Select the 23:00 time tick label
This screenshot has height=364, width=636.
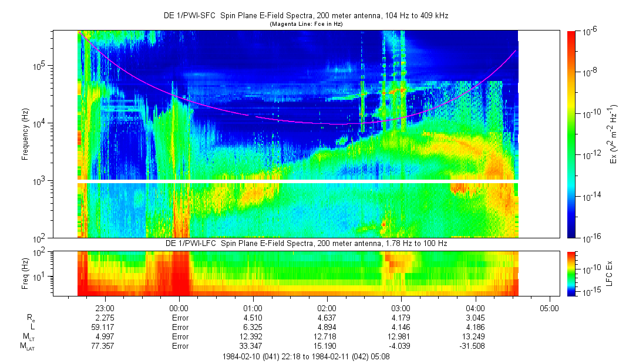(x=105, y=308)
